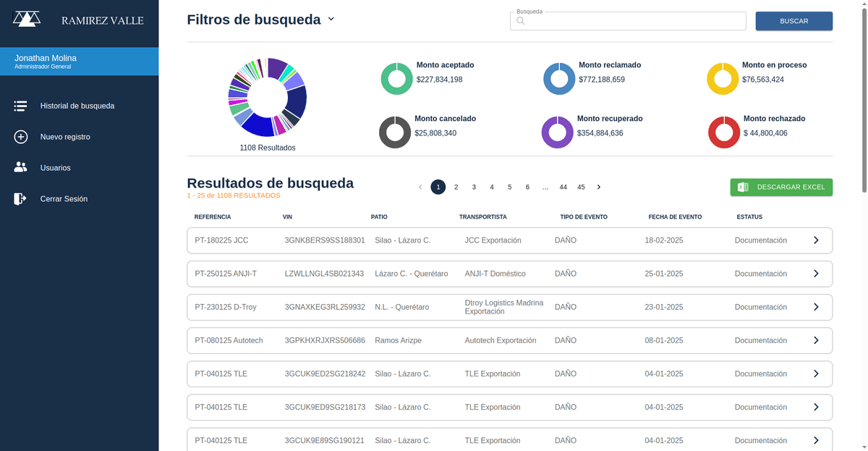Click the Monto aceptado green donut chart

[x=396, y=79]
